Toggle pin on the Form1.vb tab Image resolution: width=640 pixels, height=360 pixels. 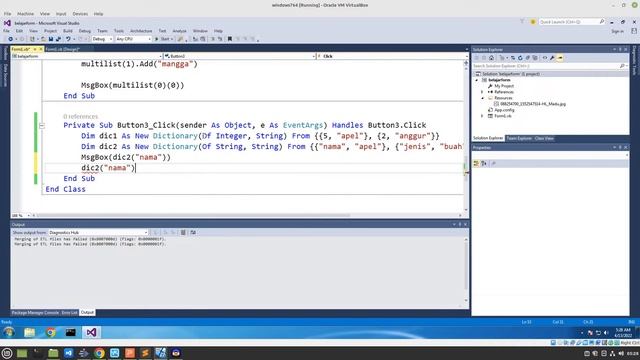[35, 49]
